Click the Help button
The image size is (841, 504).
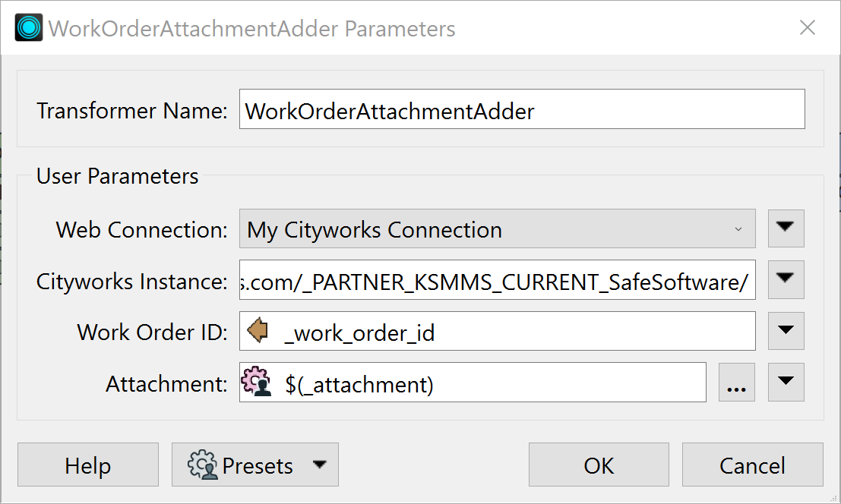click(87, 465)
